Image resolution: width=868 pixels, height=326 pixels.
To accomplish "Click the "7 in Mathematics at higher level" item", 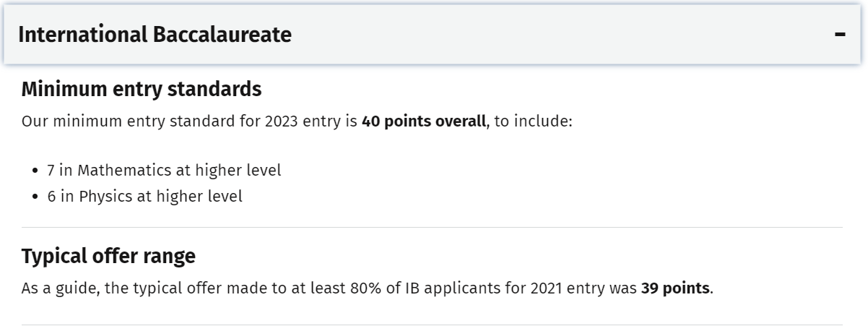I will tap(164, 171).
